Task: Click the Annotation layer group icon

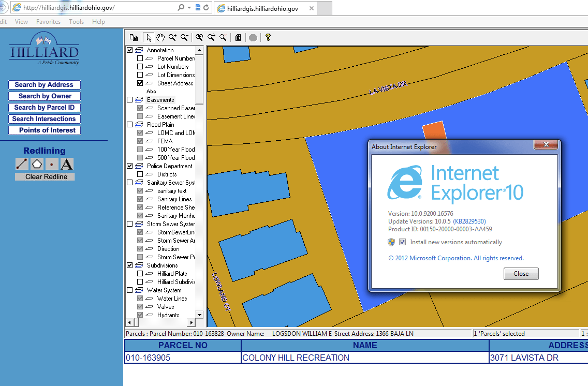Action: [139, 50]
